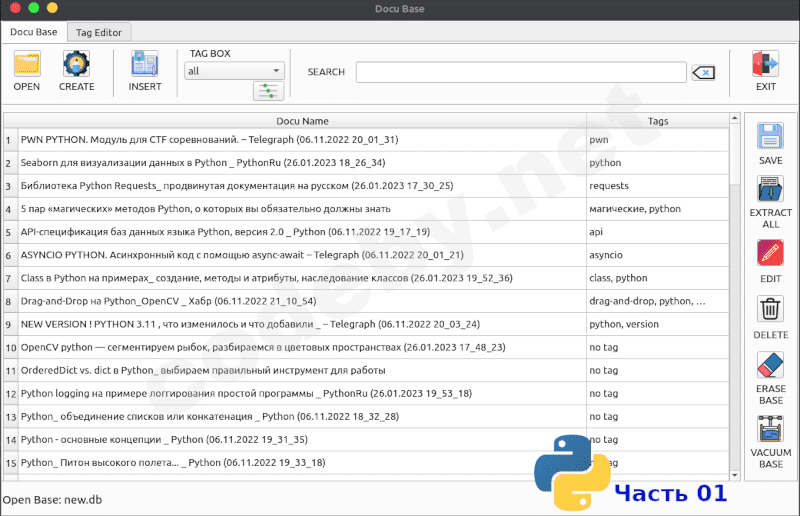Select the Docu Base tab
This screenshot has width=800, height=516.
(34, 32)
